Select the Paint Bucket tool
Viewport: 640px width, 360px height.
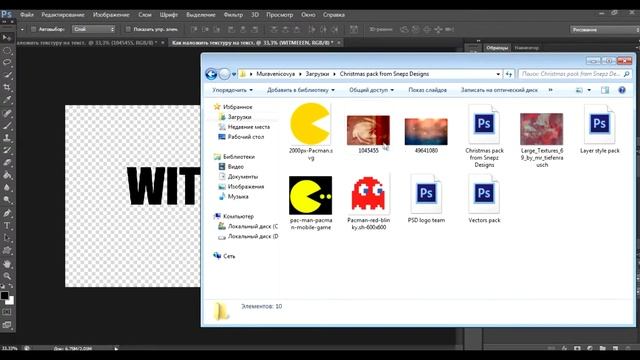click(x=7, y=176)
